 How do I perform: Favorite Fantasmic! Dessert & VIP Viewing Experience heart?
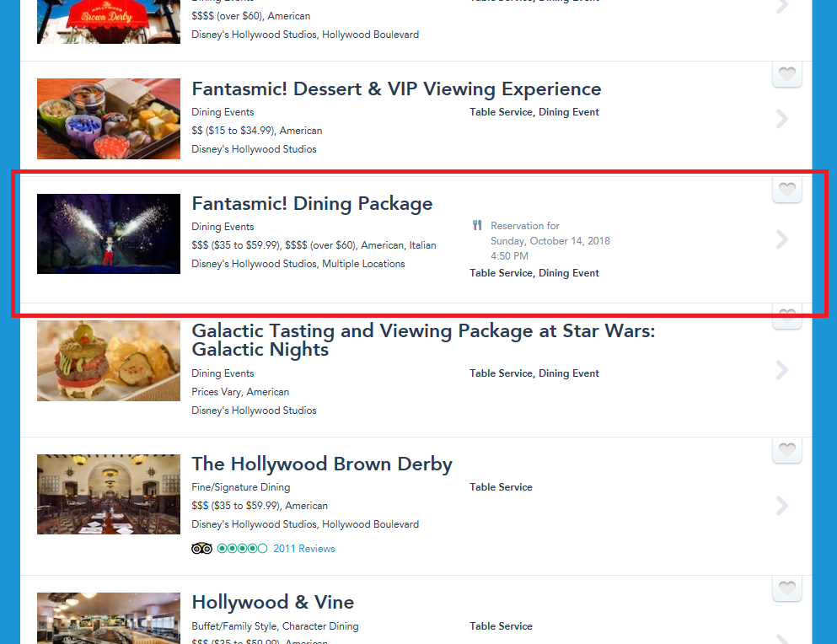pos(786,74)
